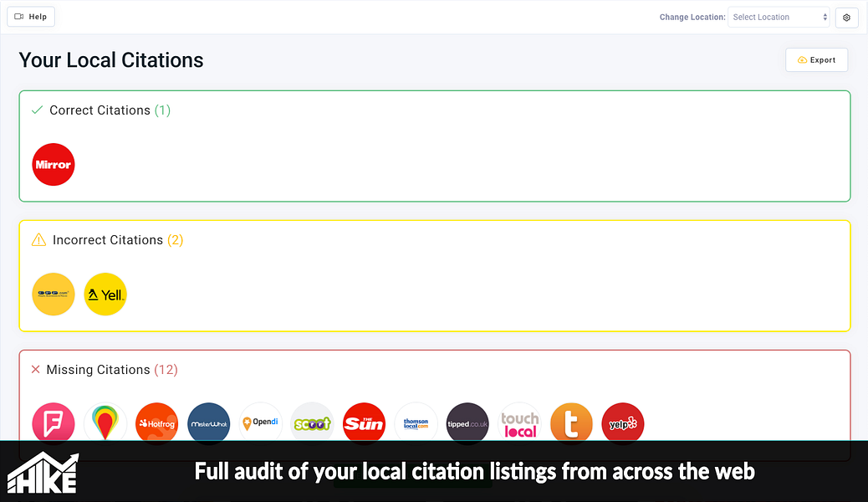The width and height of the screenshot is (868, 502).
Task: Open the Scoot citation icon
Action: point(312,423)
